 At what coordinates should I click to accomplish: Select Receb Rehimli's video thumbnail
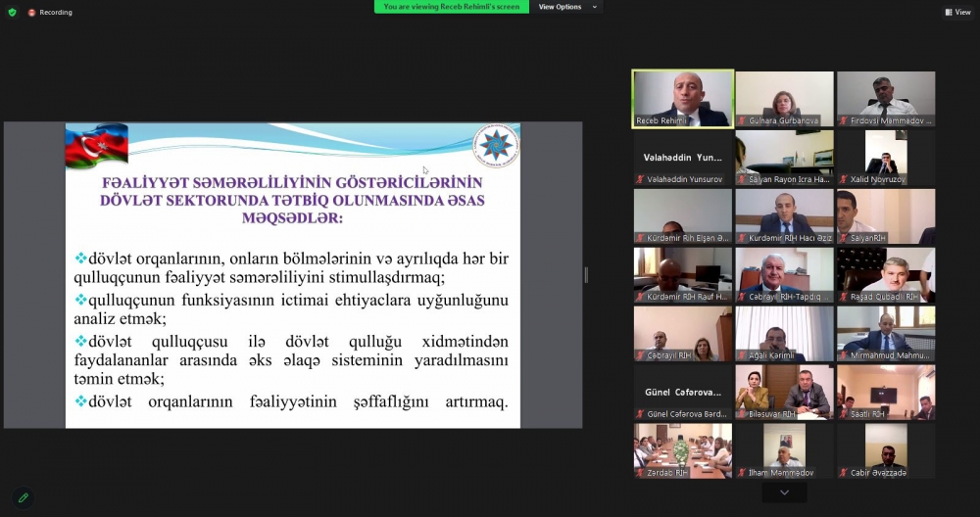coord(683,99)
